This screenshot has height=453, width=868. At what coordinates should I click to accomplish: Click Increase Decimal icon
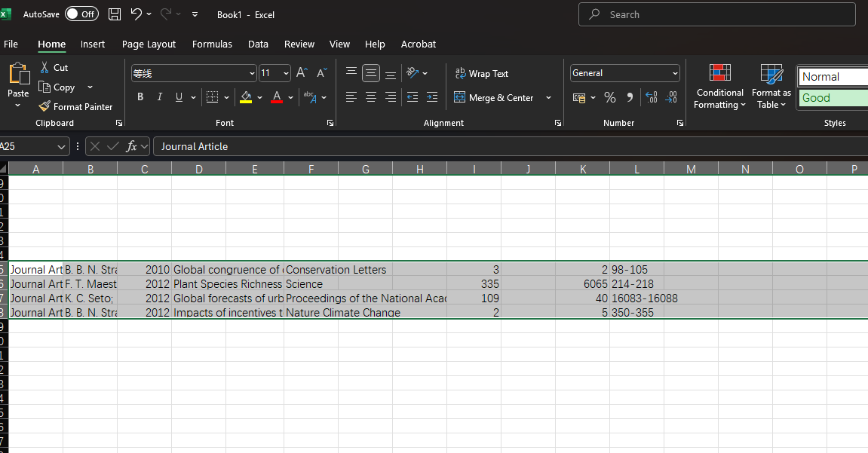click(x=651, y=97)
